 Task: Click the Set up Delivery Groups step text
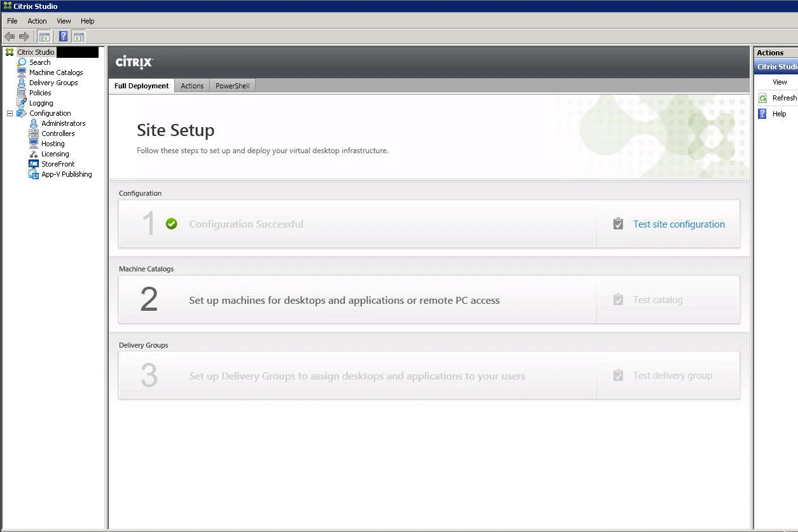[357, 376]
